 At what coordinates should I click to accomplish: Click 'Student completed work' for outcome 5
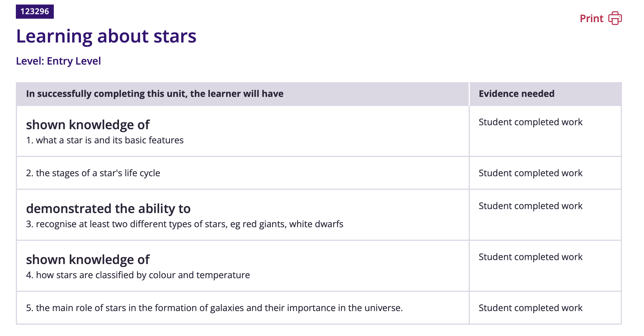[530, 308]
